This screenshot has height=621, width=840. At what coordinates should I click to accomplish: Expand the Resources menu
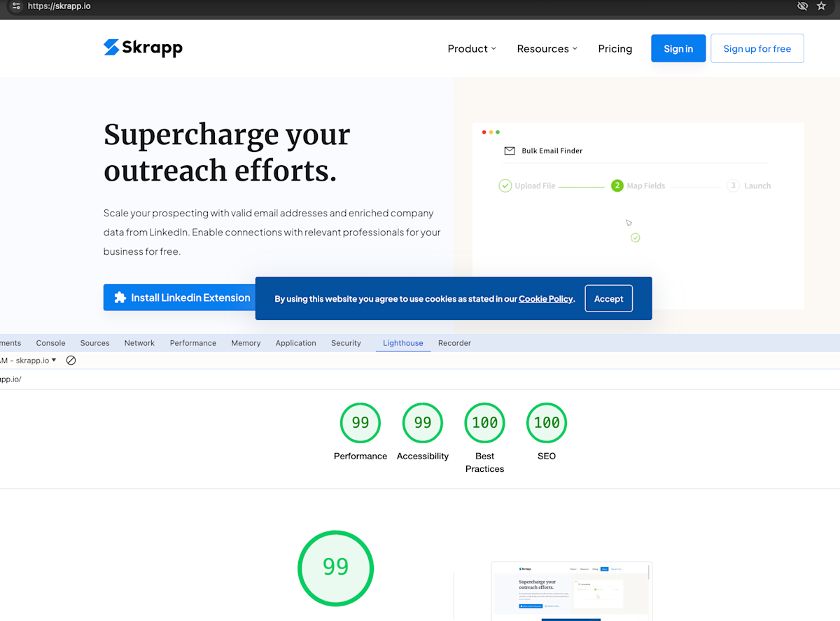tap(547, 48)
